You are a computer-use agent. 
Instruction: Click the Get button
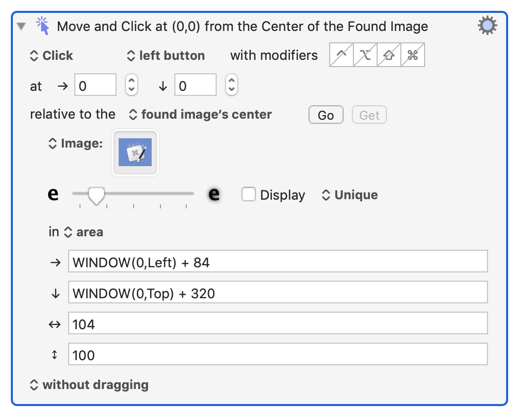click(x=369, y=115)
